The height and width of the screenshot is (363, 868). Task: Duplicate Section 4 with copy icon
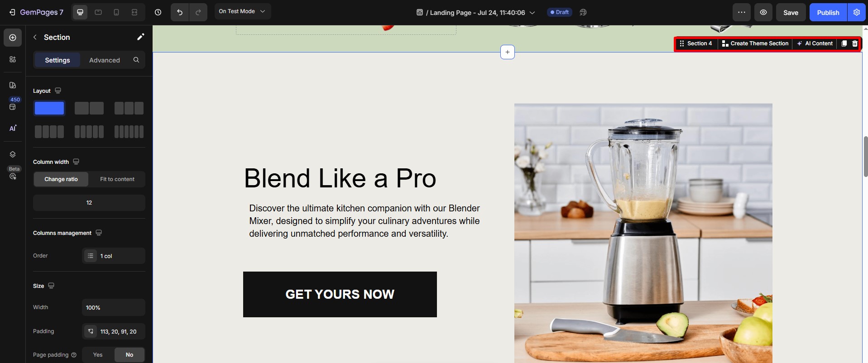(844, 43)
